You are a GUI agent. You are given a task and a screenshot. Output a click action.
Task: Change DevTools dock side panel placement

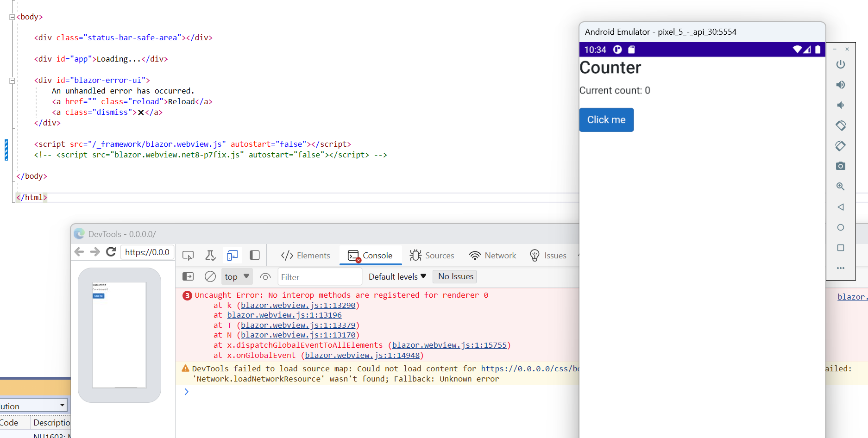(x=254, y=255)
